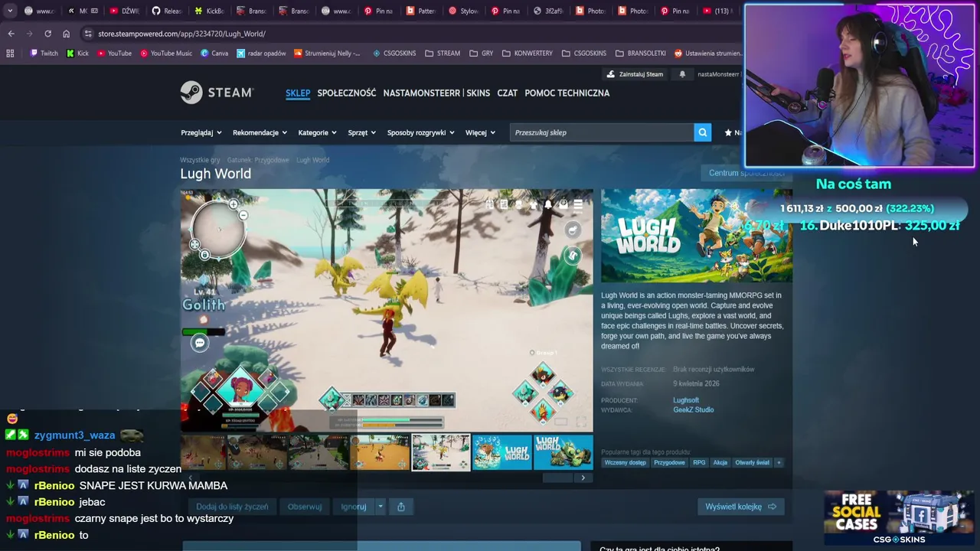The image size is (980, 551).
Task: Open the Chrome apps grid shortcut
Action: 10,54
